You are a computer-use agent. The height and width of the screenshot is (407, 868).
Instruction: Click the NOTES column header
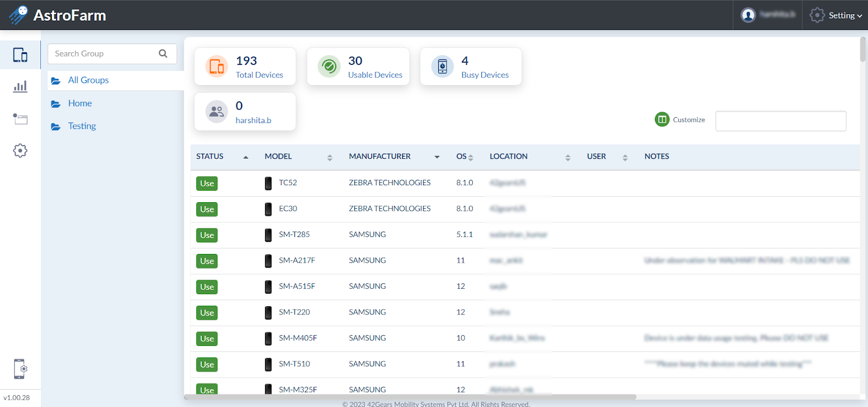(x=656, y=156)
